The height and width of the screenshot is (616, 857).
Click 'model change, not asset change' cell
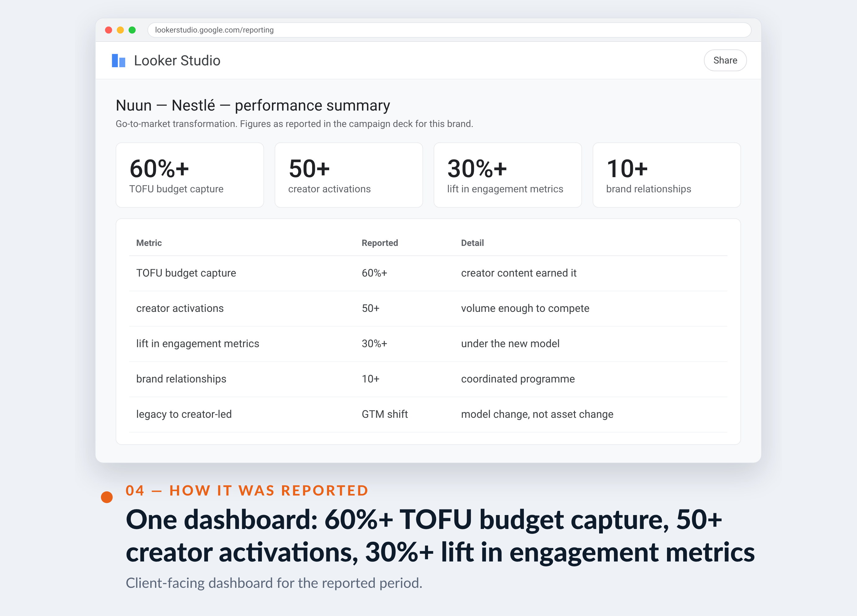[537, 414]
